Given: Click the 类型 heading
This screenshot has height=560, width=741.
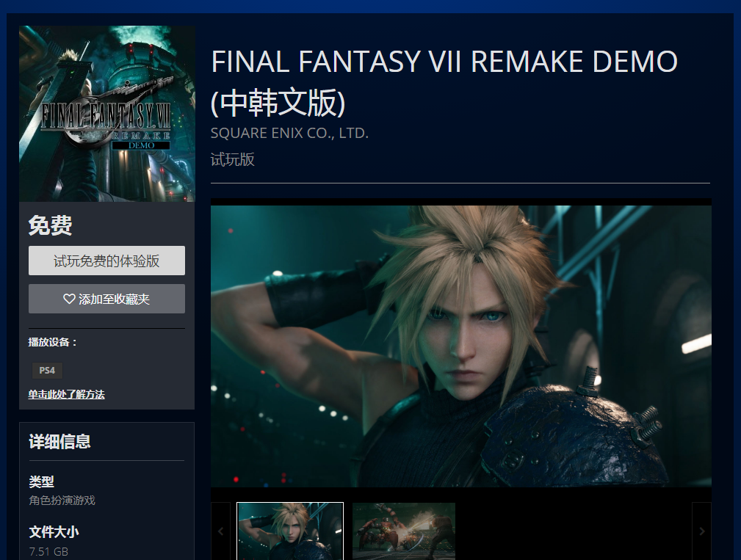Looking at the screenshot, I should (x=42, y=481).
